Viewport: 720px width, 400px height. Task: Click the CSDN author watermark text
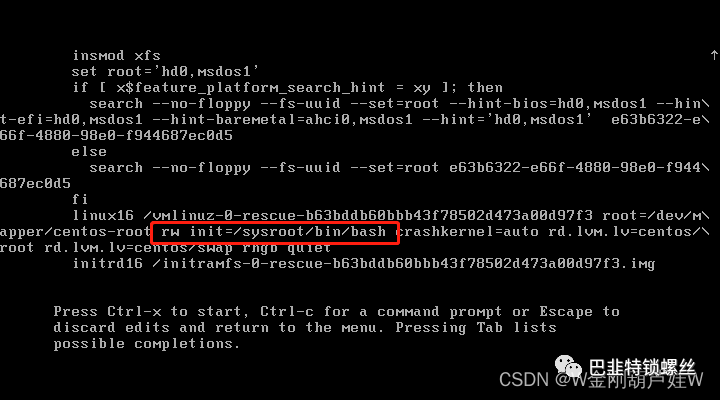[x=601, y=380]
